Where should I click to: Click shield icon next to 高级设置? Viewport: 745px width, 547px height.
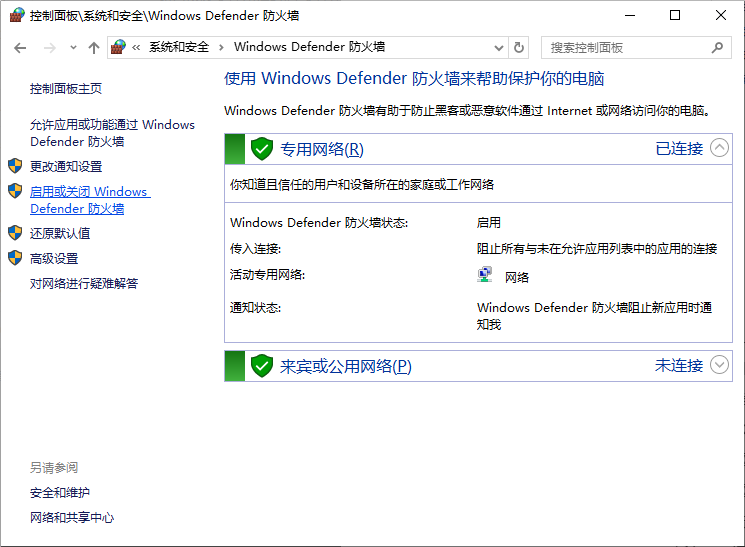(x=15, y=258)
